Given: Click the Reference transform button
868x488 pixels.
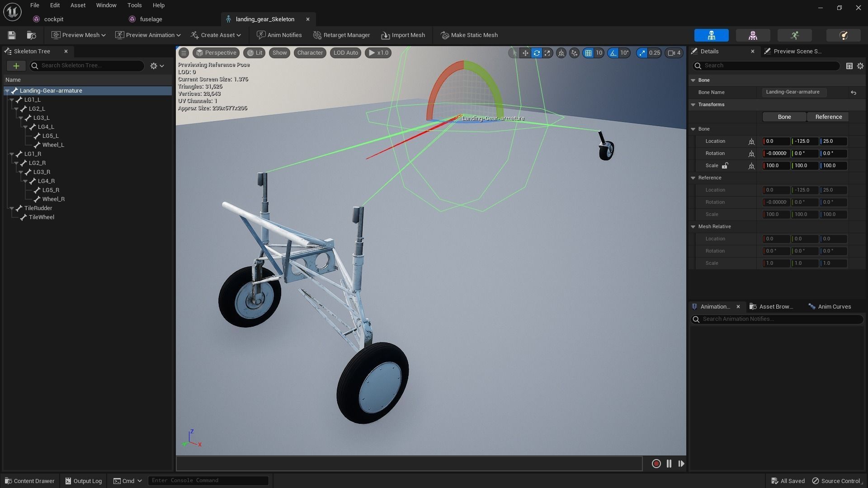Looking at the screenshot, I should [x=828, y=117].
